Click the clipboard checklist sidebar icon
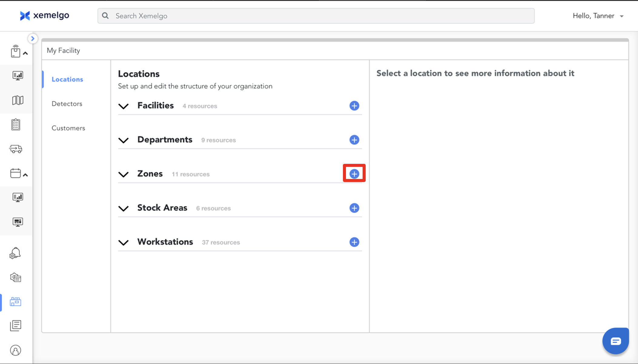The image size is (638, 364). pyautogui.click(x=16, y=124)
